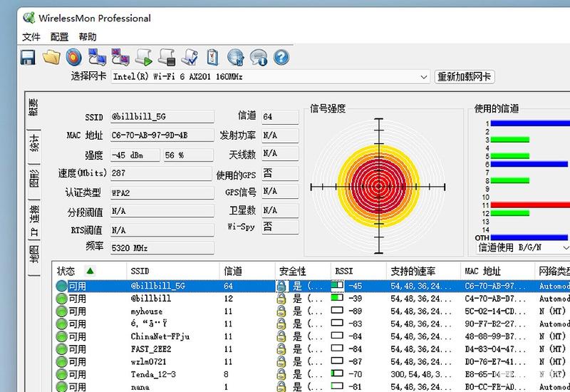The height and width of the screenshot is (392, 570).
Task: Click the red target toolbar icon
Action: 74,57
